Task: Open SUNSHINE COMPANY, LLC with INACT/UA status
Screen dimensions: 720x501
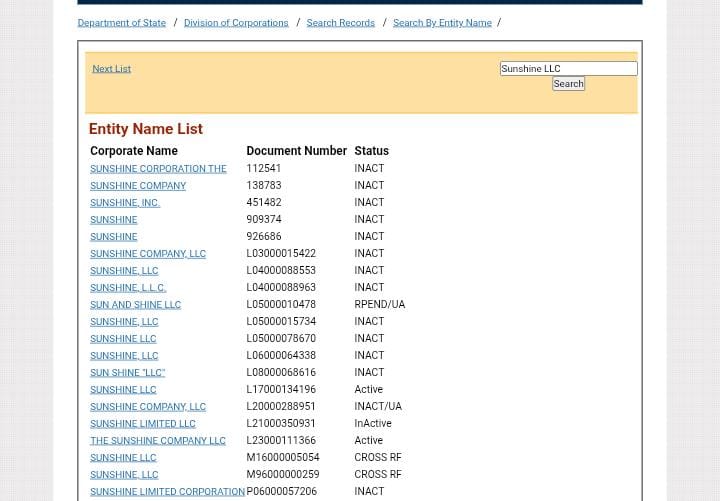Action: click(x=147, y=407)
